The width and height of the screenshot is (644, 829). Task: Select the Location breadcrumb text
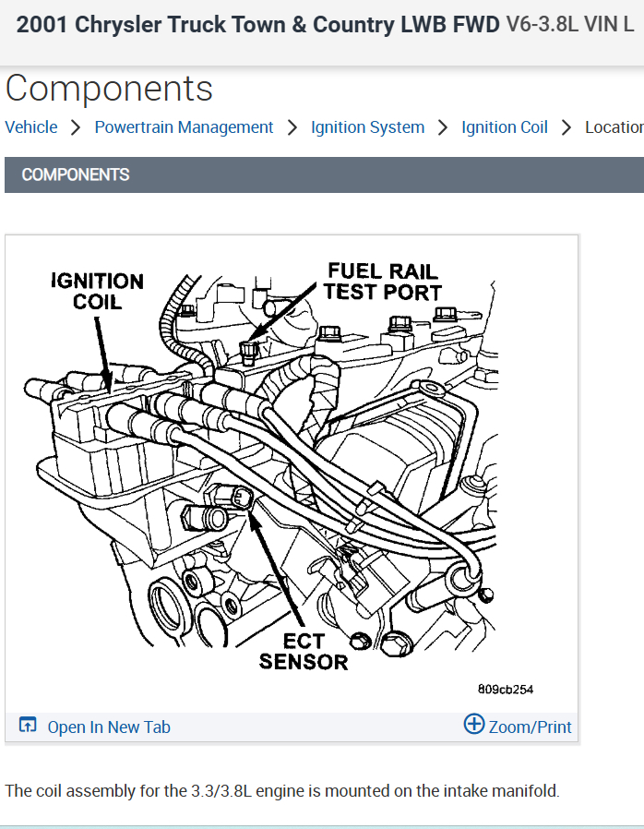pos(614,127)
